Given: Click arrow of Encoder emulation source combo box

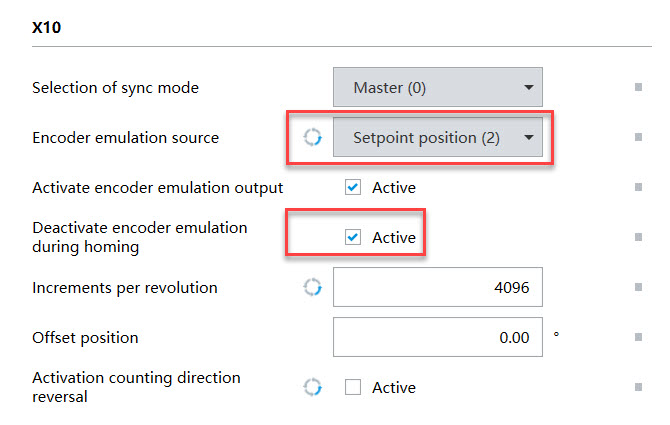Looking at the screenshot, I should click(x=529, y=138).
